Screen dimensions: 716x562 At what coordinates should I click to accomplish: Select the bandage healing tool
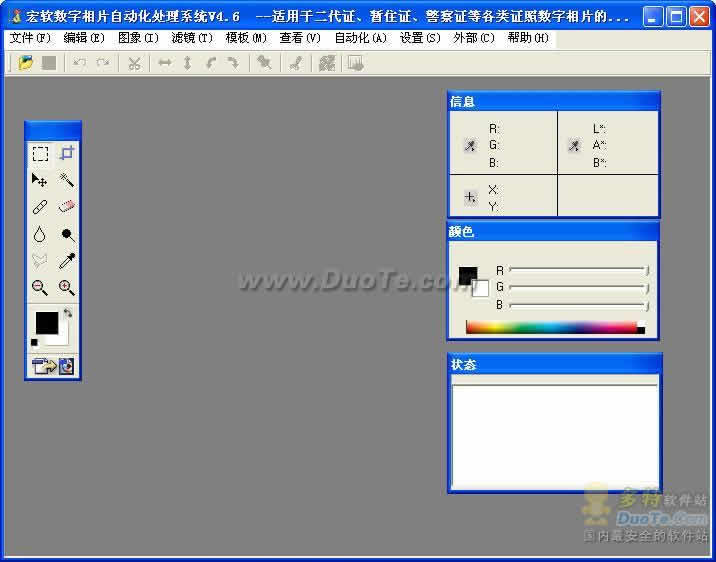40,207
